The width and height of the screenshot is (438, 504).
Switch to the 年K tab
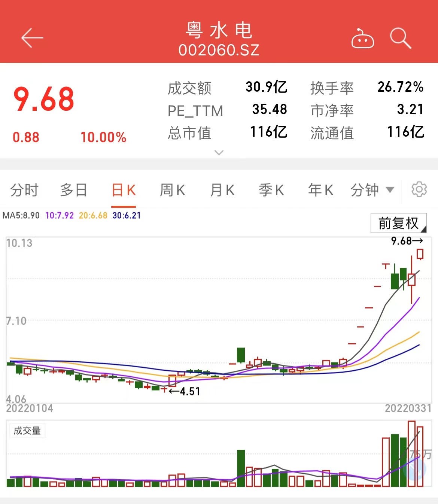click(x=320, y=190)
